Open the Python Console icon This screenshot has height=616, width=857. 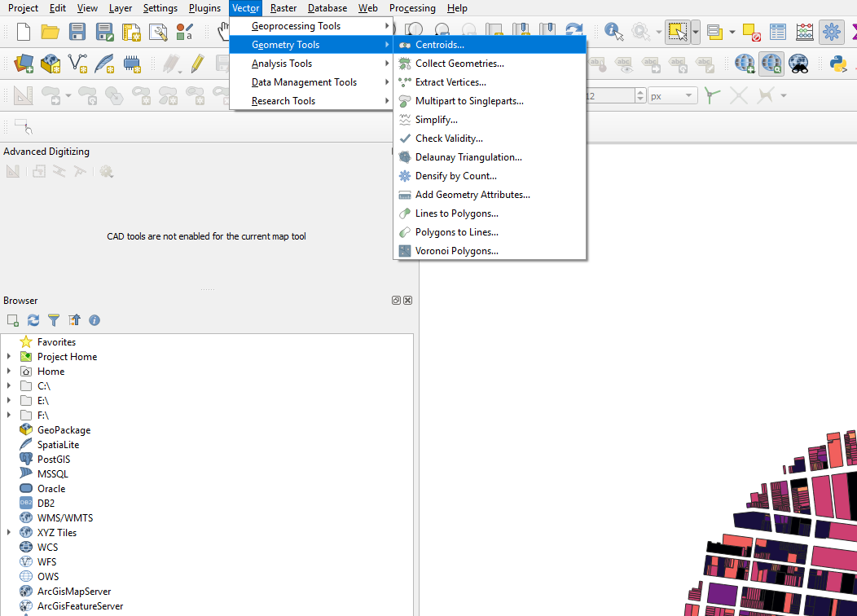837,63
